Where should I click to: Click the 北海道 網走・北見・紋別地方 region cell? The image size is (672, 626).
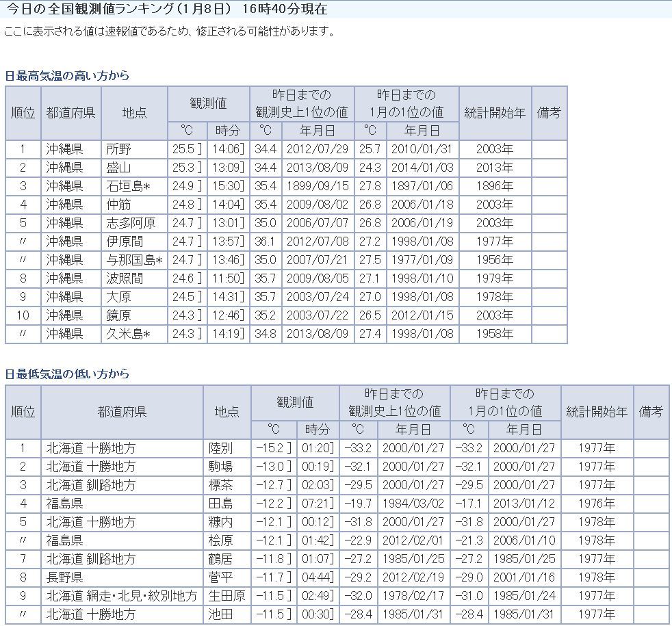click(121, 596)
